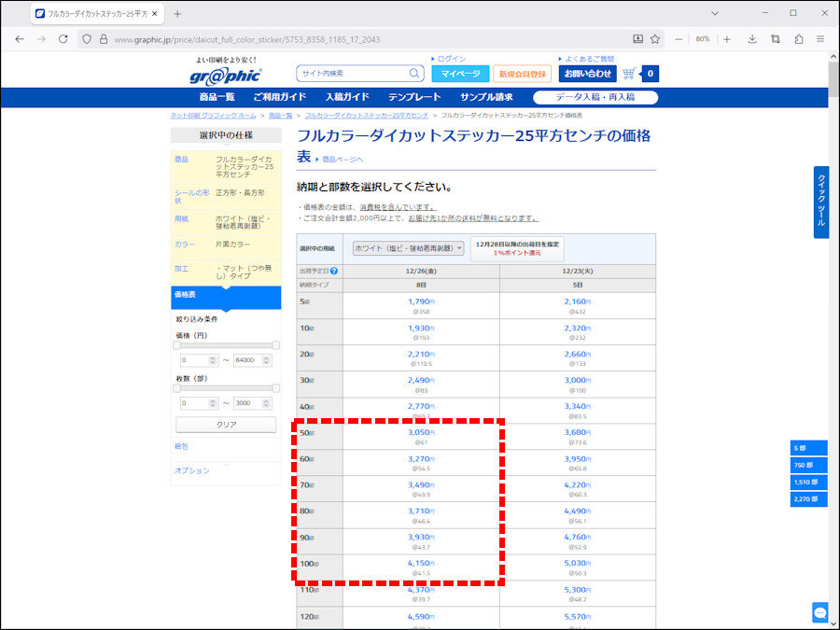Click the サイト内検索 search field
The height and width of the screenshot is (630, 840).
click(x=354, y=74)
